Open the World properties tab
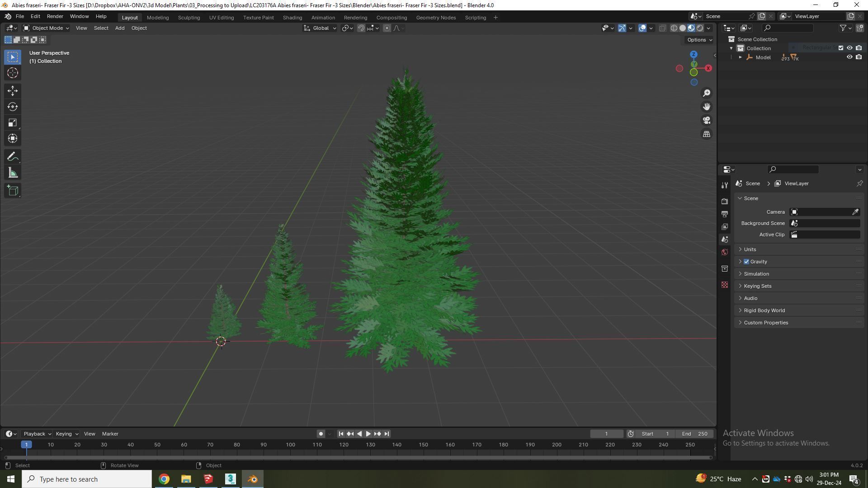 click(725, 252)
